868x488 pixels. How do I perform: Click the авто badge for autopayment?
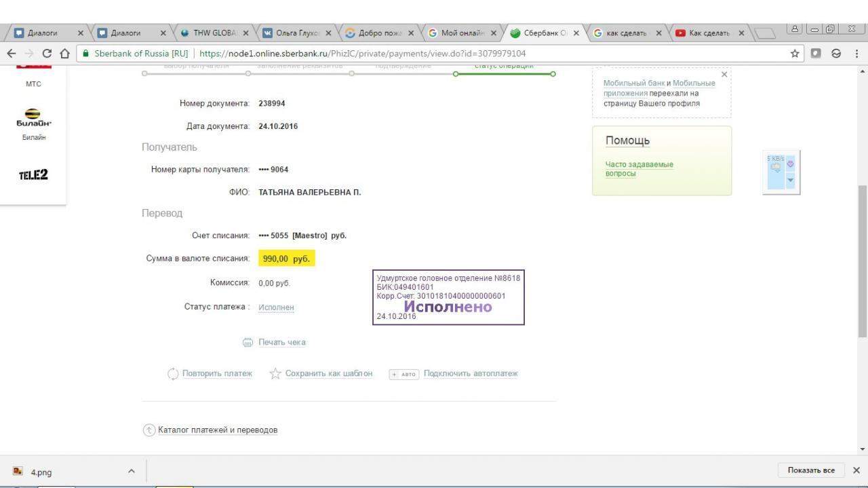[403, 374]
